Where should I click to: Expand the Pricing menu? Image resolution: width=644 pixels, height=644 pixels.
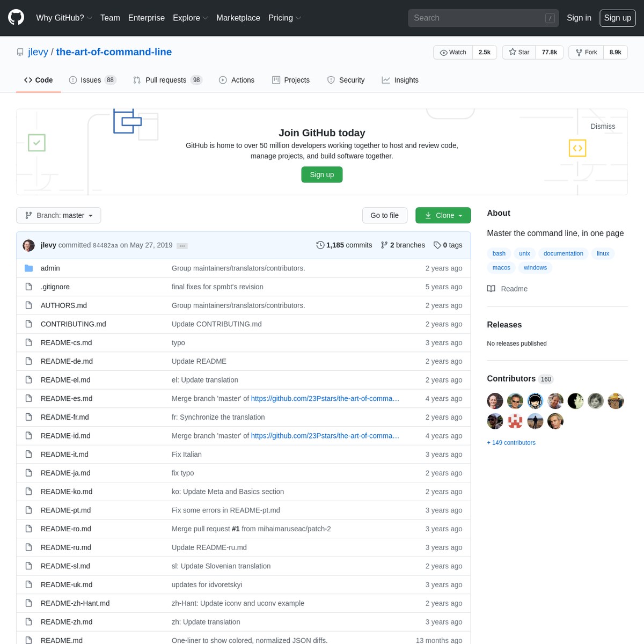(x=284, y=18)
